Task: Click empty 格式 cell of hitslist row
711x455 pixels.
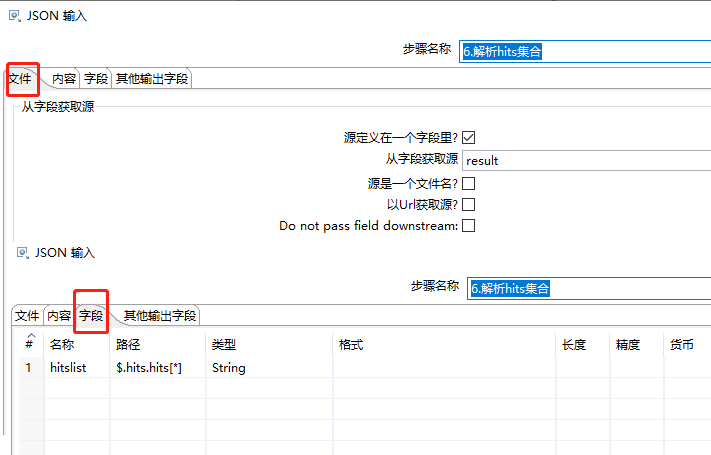Action: pos(444,367)
